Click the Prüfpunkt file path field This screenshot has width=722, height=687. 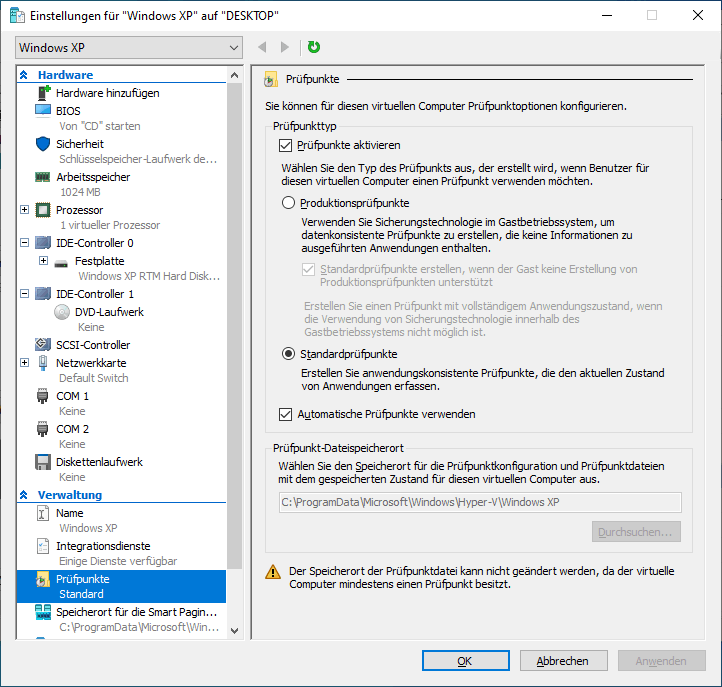tap(480, 502)
